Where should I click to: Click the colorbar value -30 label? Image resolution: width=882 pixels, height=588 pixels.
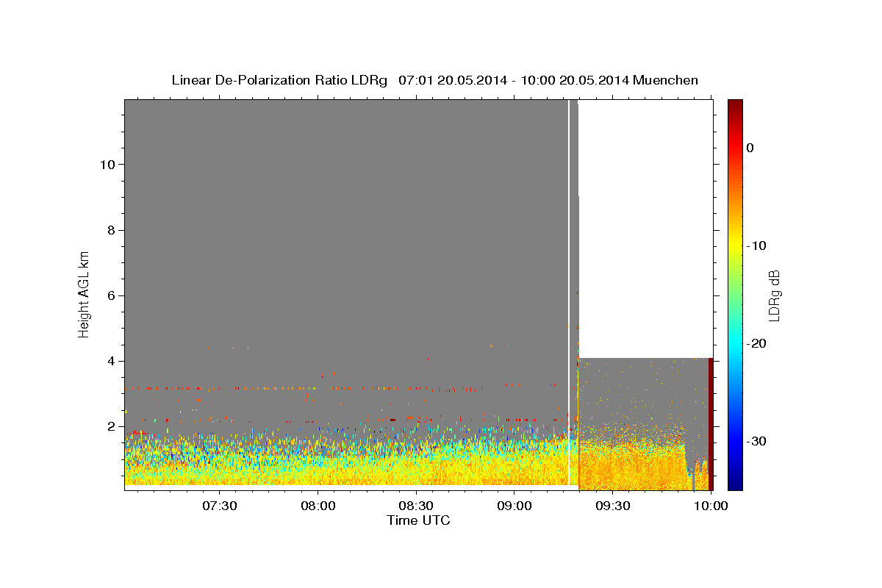coord(757,441)
